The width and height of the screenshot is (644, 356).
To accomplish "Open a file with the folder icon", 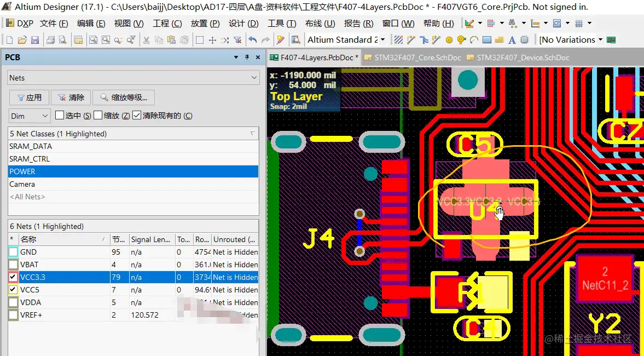I will 22,40.
